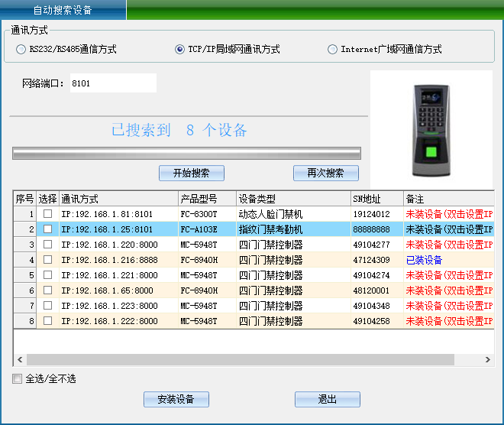Check the box for device row 1
The height and width of the screenshot is (425, 504).
(47, 214)
